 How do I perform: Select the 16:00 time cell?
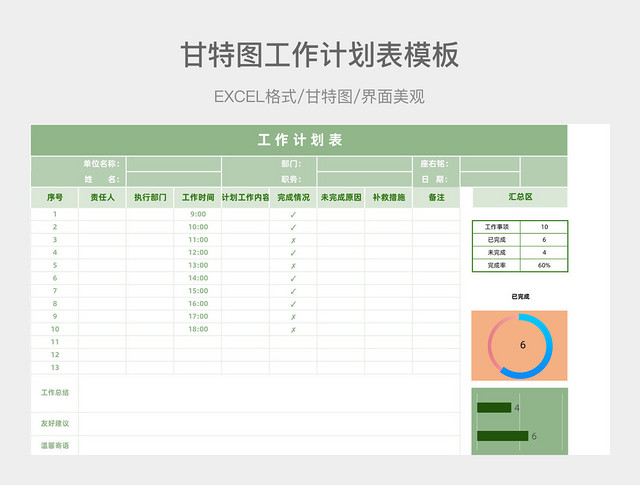pos(198,304)
